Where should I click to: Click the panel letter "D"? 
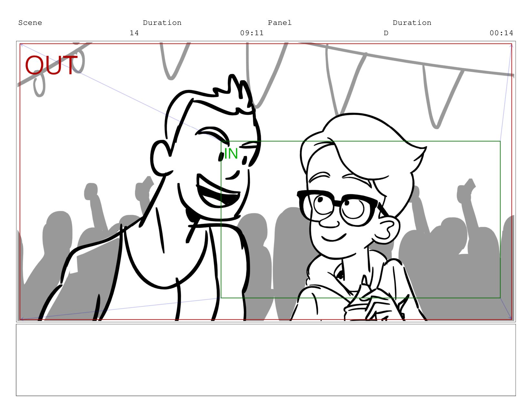click(386, 33)
